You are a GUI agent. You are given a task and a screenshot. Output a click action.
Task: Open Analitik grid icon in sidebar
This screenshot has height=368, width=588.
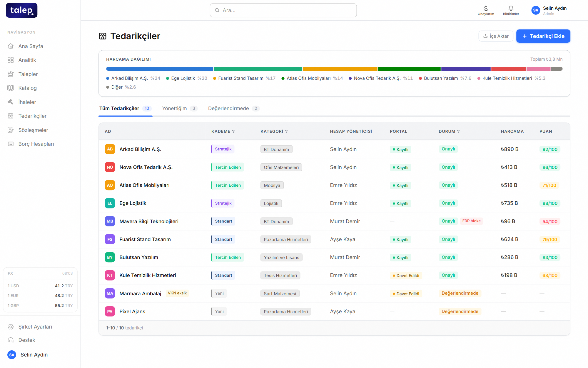(11, 60)
